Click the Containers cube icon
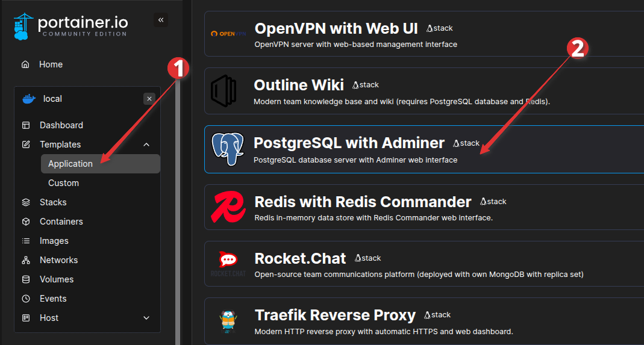The image size is (644, 345). click(26, 222)
